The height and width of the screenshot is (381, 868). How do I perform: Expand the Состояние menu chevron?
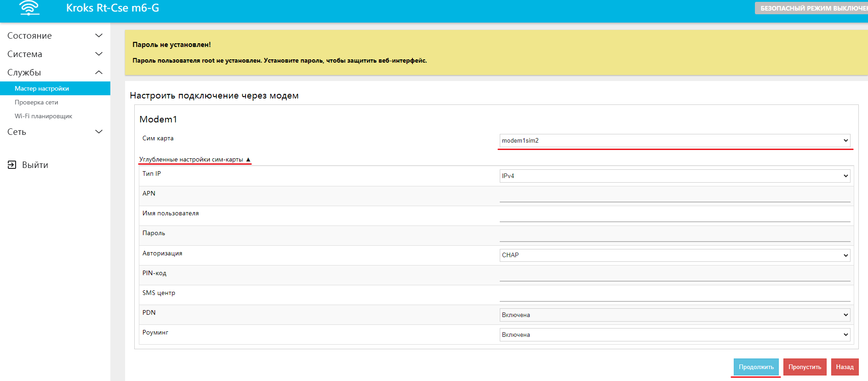click(98, 36)
